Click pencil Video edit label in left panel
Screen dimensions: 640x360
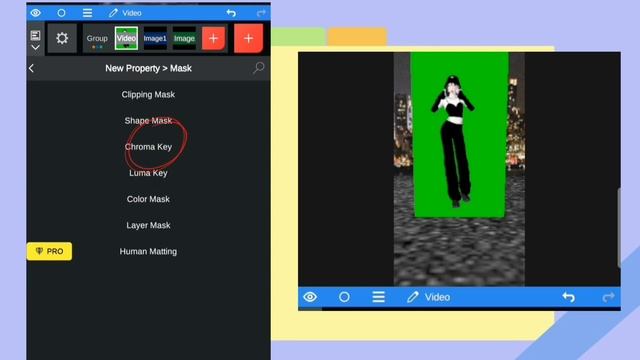point(125,13)
